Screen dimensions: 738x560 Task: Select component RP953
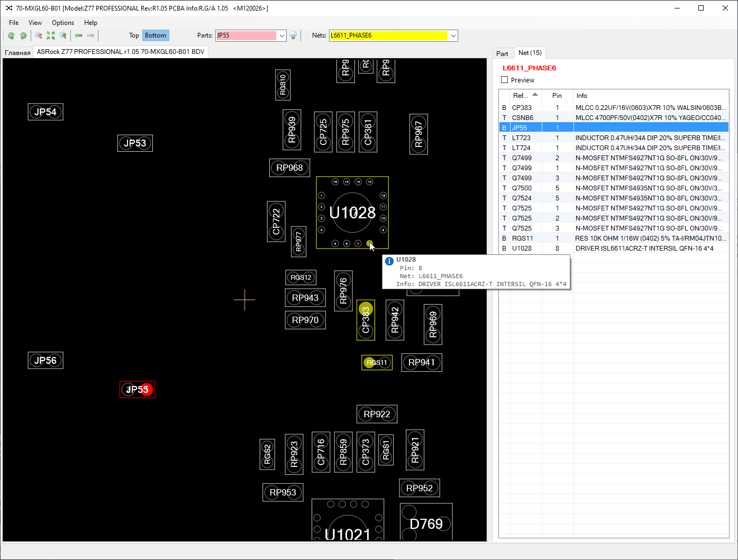coord(283,492)
